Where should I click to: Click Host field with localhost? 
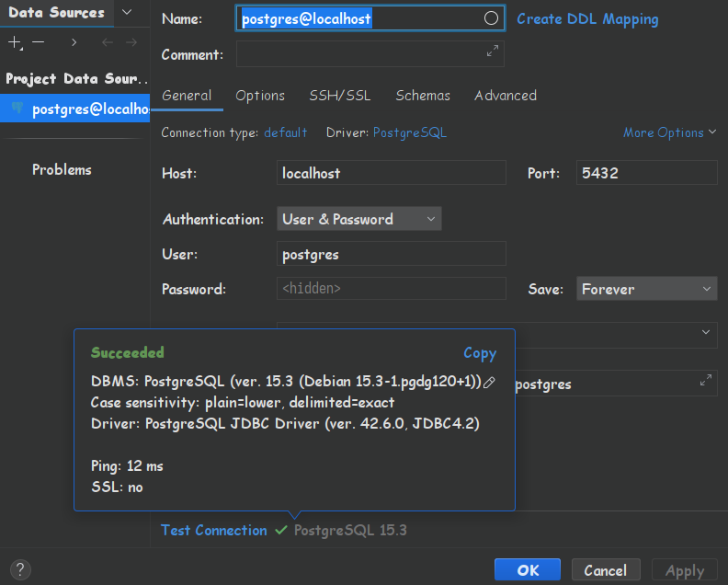[391, 173]
